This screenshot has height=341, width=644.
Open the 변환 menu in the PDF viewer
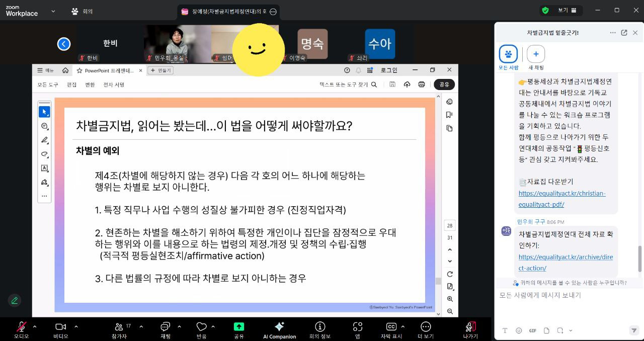point(90,84)
